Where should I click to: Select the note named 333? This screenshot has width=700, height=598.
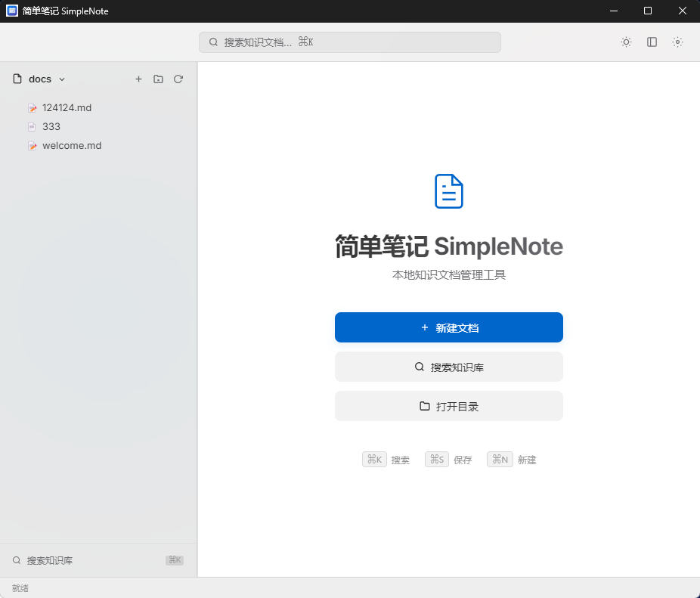point(51,126)
